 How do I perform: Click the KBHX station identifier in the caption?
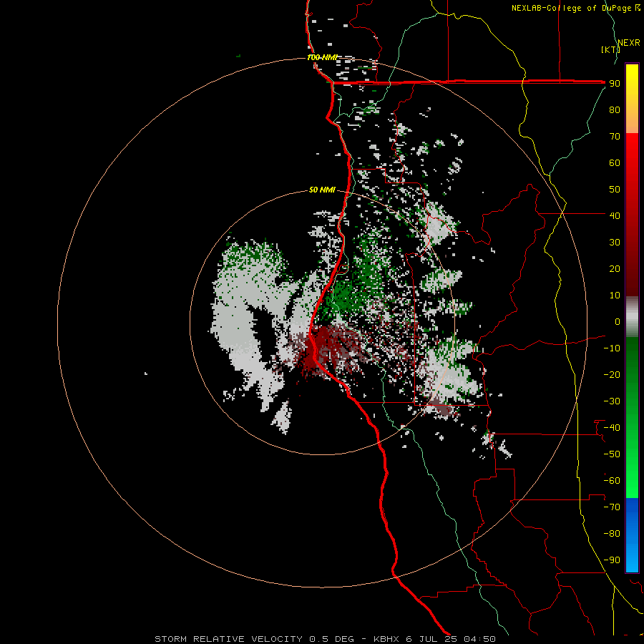(x=386, y=639)
